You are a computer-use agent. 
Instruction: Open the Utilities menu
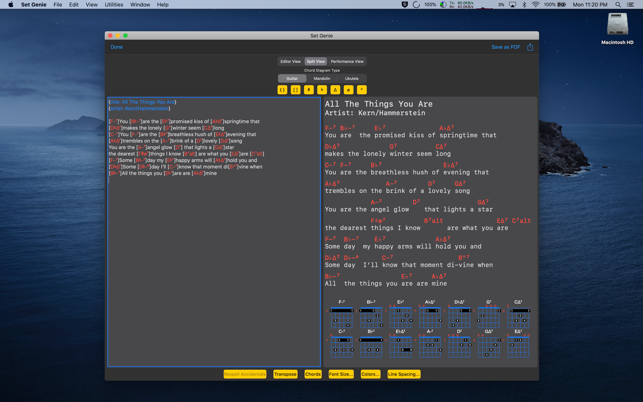click(x=114, y=5)
